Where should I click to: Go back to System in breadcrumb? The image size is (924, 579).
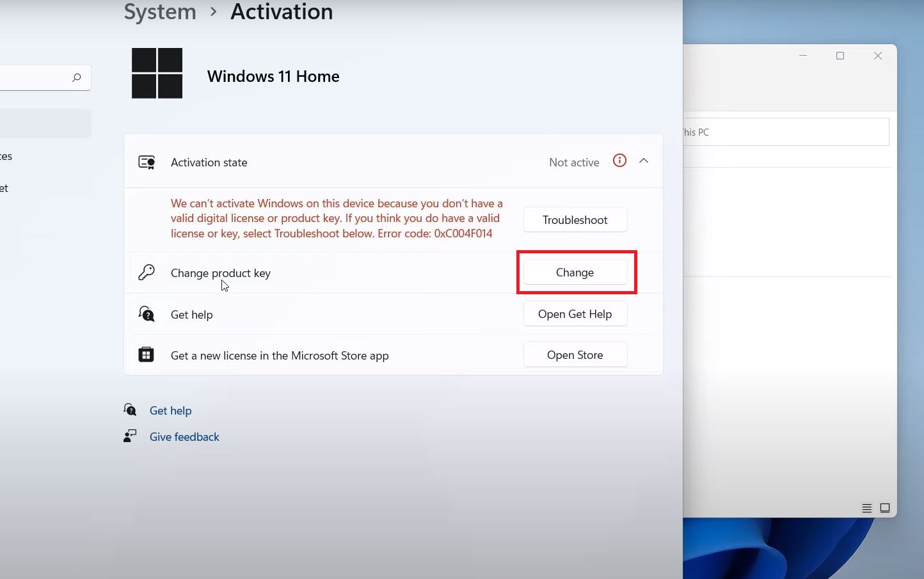point(160,12)
